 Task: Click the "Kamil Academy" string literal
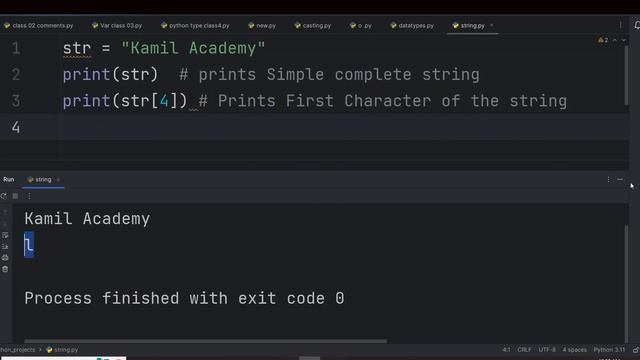point(193,48)
